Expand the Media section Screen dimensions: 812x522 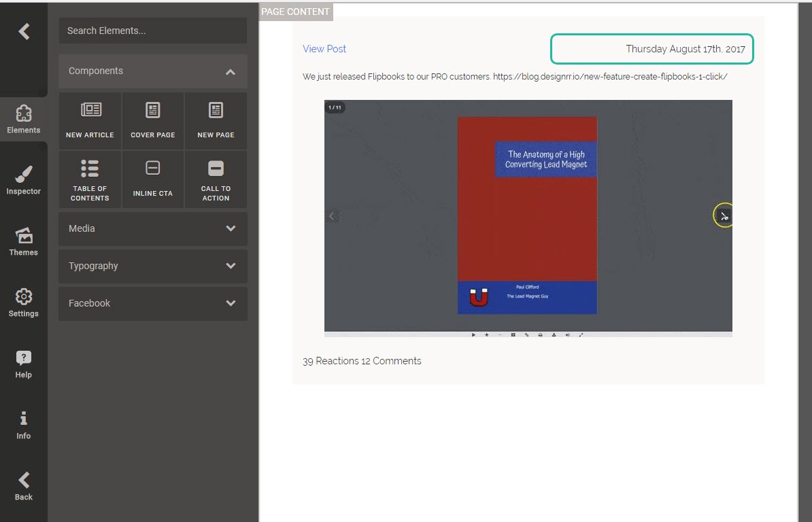pos(153,228)
